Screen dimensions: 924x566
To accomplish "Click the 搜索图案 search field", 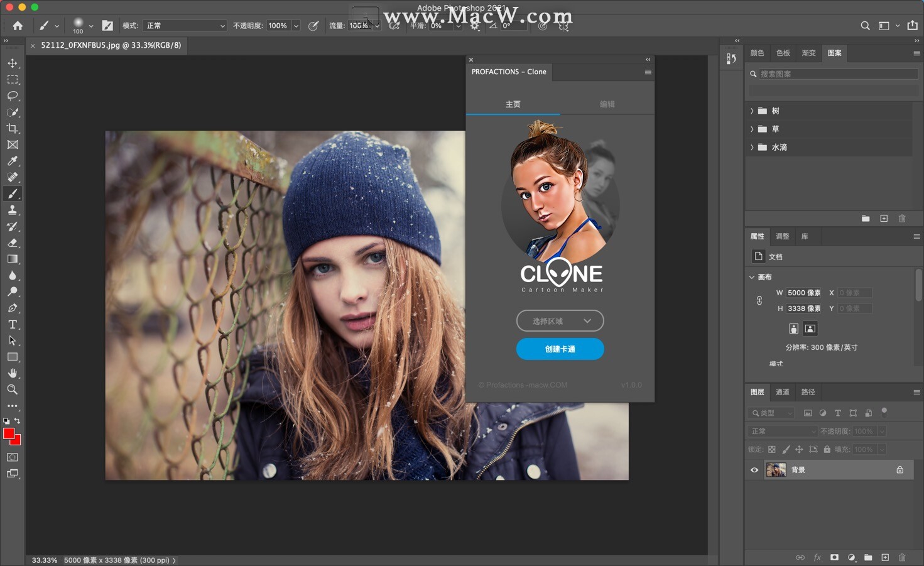I will click(839, 74).
